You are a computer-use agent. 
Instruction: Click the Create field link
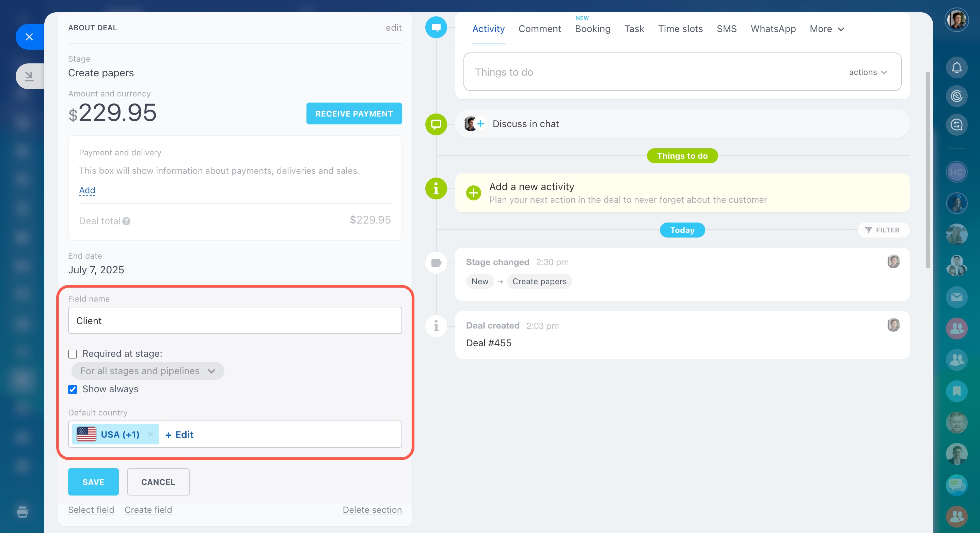[x=148, y=510]
